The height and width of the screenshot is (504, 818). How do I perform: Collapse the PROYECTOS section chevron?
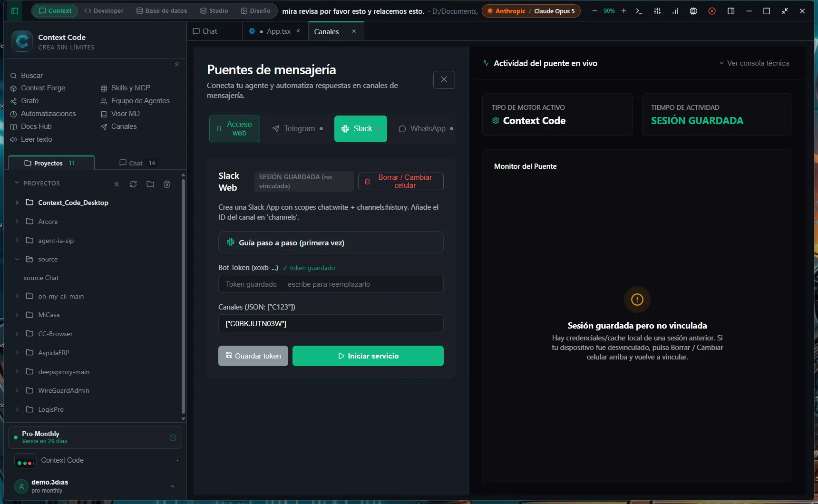point(17,183)
